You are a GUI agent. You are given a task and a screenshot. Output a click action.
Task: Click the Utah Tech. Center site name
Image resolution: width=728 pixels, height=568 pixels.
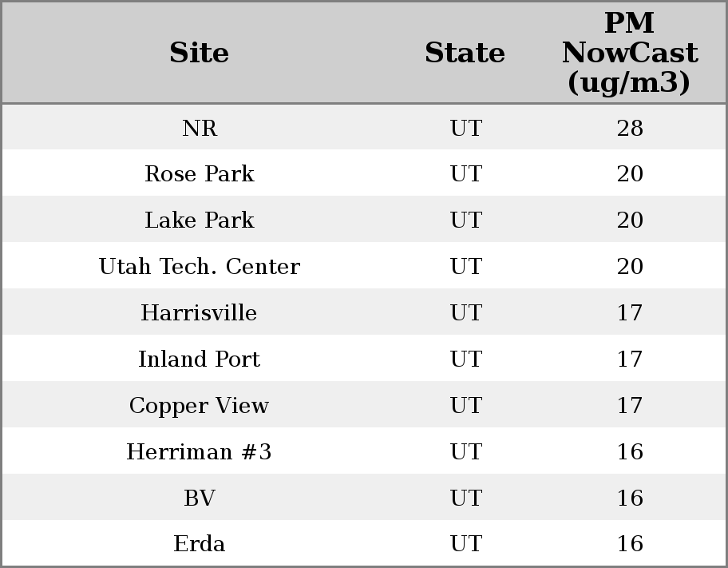click(200, 267)
